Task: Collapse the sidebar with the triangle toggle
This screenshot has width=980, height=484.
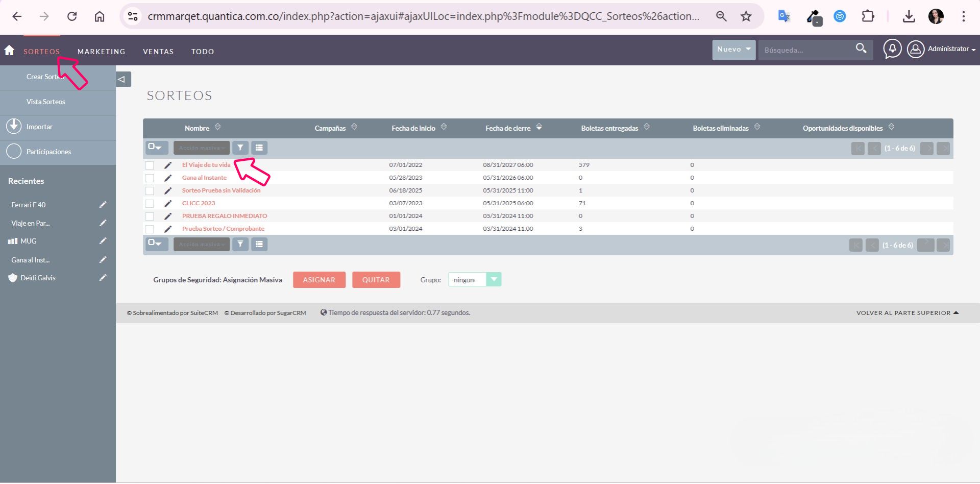Action: pyautogui.click(x=122, y=79)
